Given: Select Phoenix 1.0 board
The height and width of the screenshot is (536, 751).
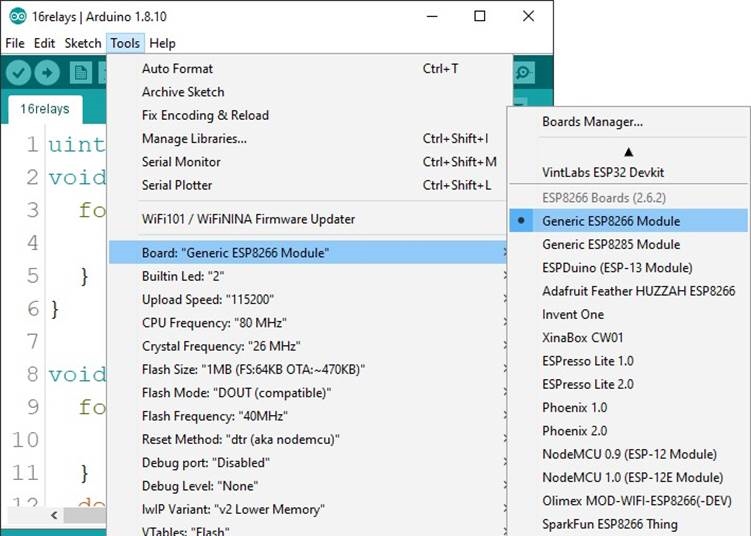Looking at the screenshot, I should pyautogui.click(x=628, y=408).
